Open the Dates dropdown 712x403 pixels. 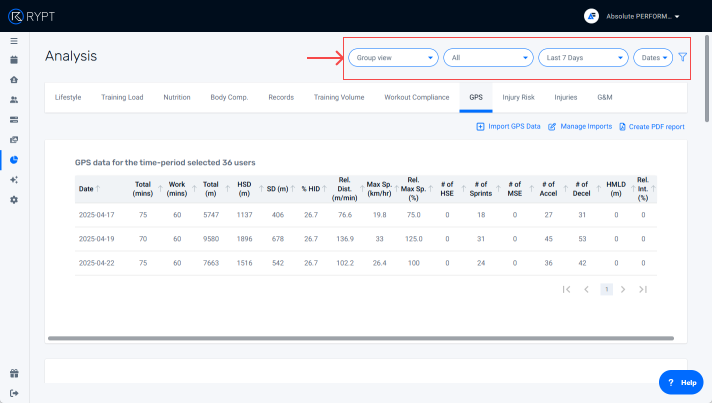tap(653, 58)
